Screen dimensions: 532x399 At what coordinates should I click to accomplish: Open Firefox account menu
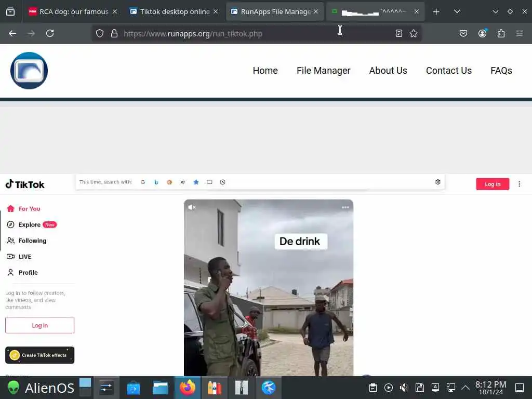[483, 33]
